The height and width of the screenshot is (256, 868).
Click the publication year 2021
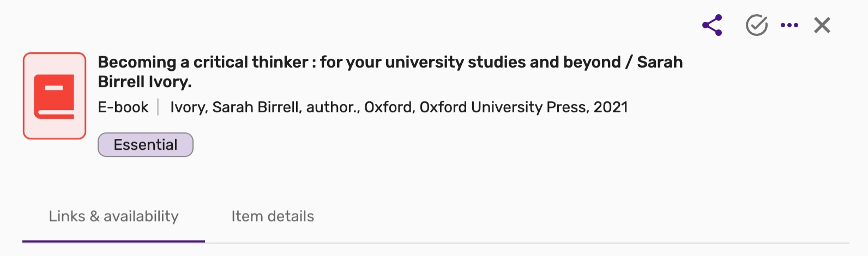[611, 107]
